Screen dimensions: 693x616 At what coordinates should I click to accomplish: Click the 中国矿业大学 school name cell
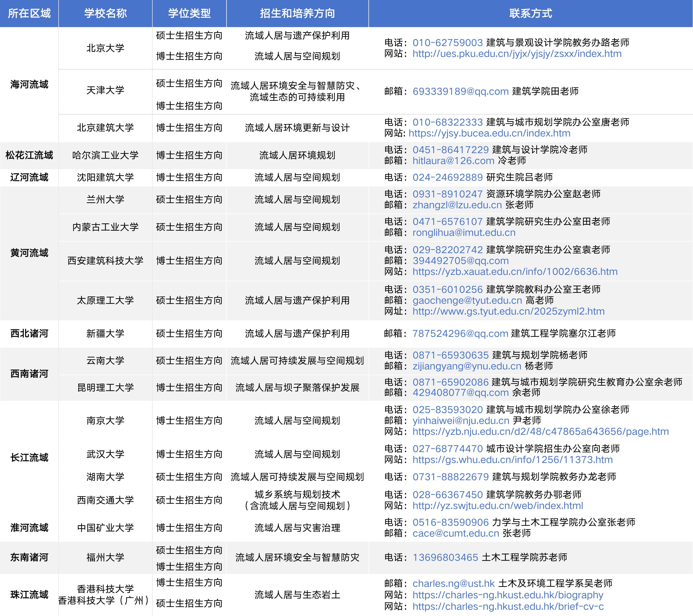pos(105,528)
